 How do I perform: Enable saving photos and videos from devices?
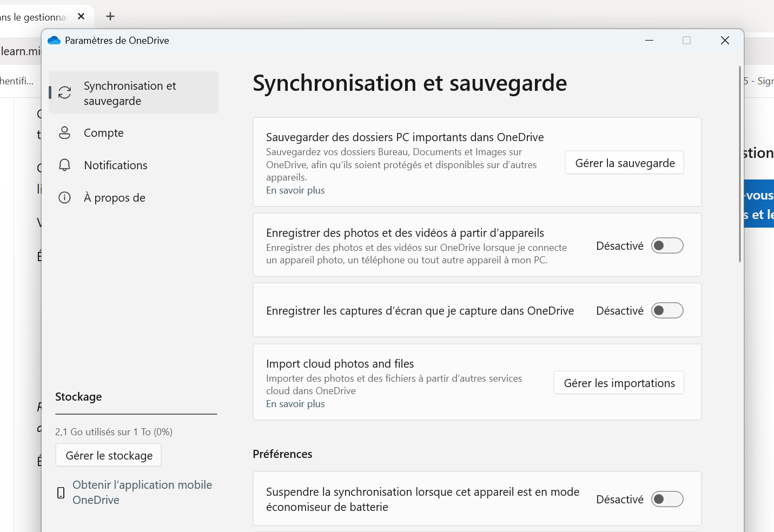[667, 246]
